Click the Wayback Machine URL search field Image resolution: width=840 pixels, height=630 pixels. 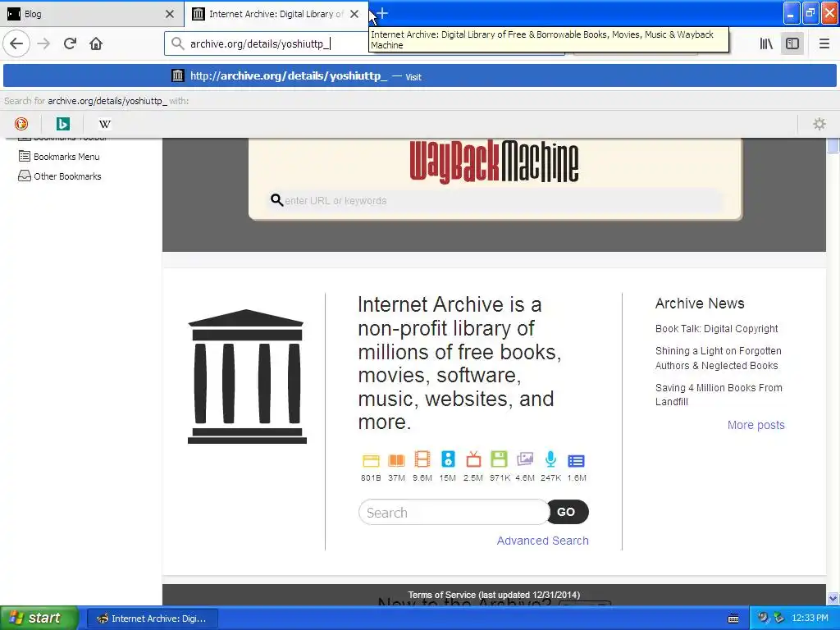click(x=495, y=200)
